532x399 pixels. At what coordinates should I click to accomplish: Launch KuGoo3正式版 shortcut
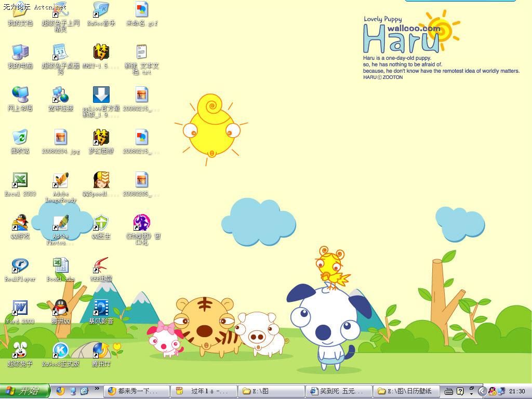coord(60,354)
